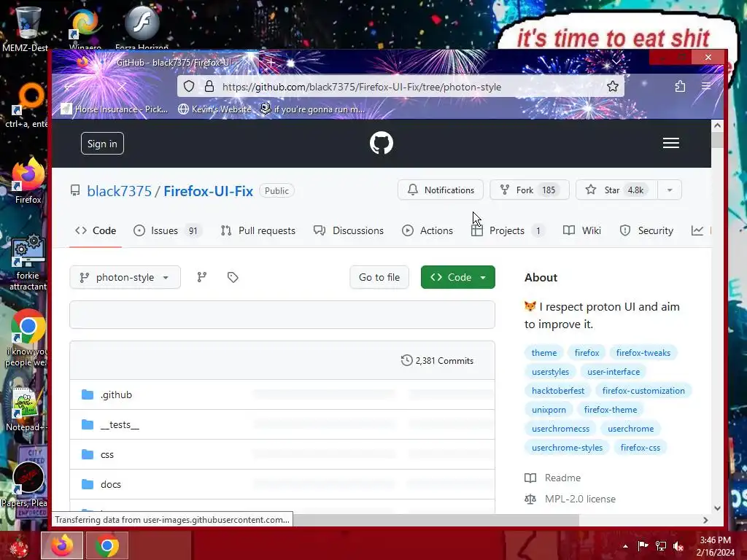This screenshot has width=747, height=560.
Task: Click the Chrome icon in the taskbar
Action: coord(107,545)
